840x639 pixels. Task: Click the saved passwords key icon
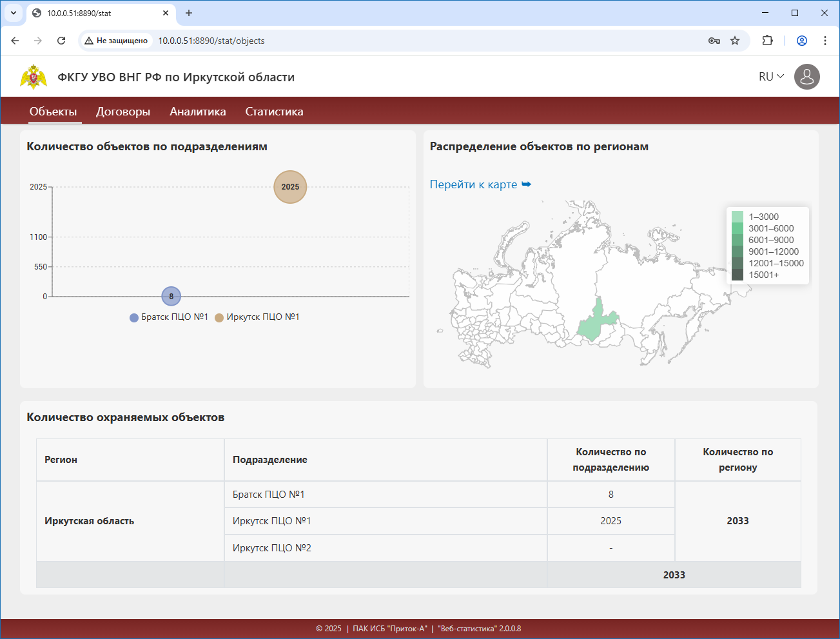coord(714,41)
